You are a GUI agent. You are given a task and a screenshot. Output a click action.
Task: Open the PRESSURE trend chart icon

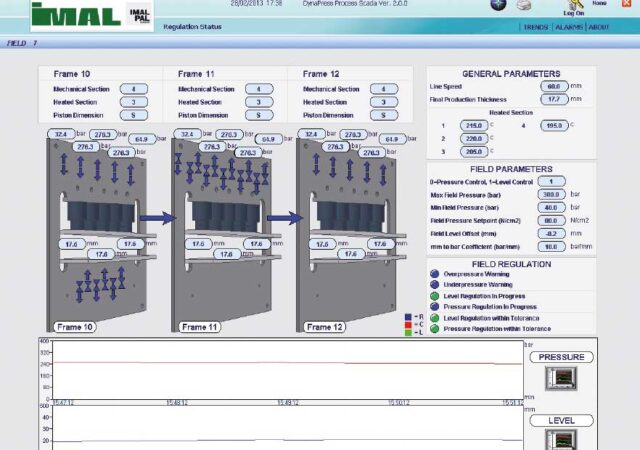tap(560, 379)
